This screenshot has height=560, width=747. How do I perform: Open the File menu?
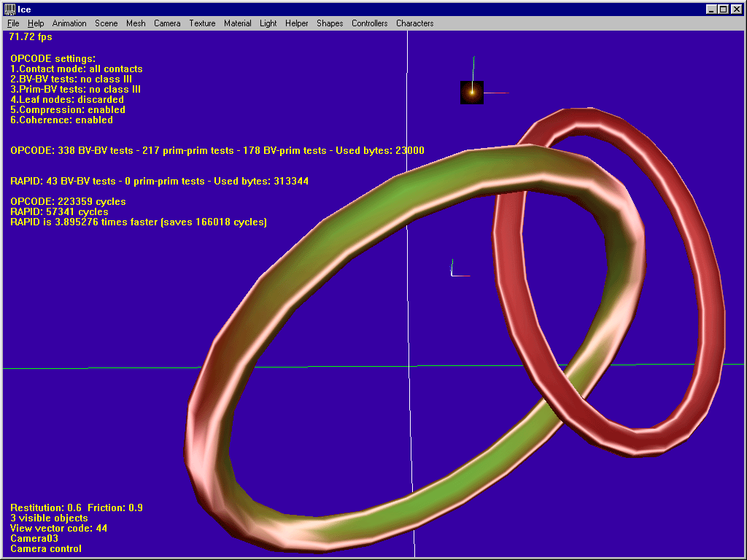click(x=13, y=23)
